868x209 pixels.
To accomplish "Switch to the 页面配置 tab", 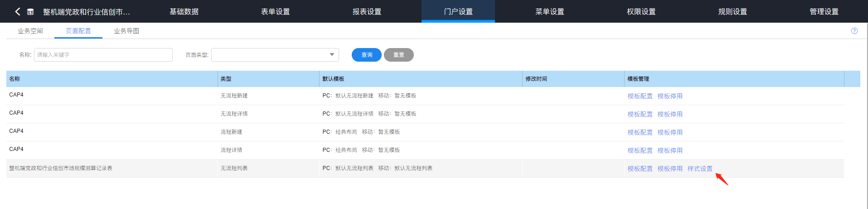I will (x=78, y=31).
